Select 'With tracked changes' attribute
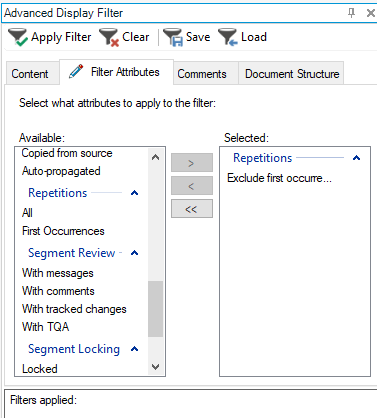The width and height of the screenshot is (377, 418). coord(74,309)
